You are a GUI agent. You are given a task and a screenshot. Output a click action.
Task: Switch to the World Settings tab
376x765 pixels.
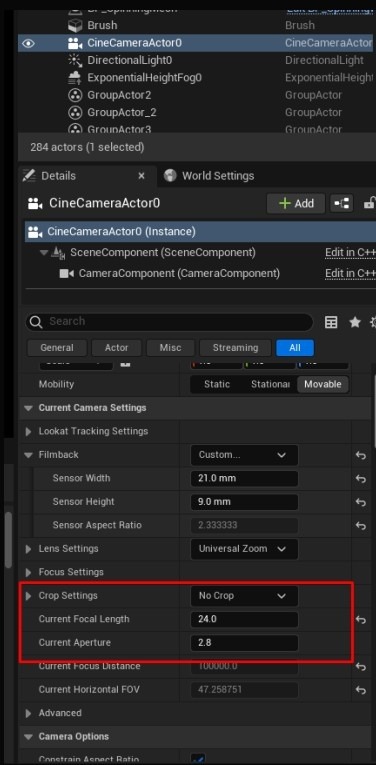coord(218,176)
